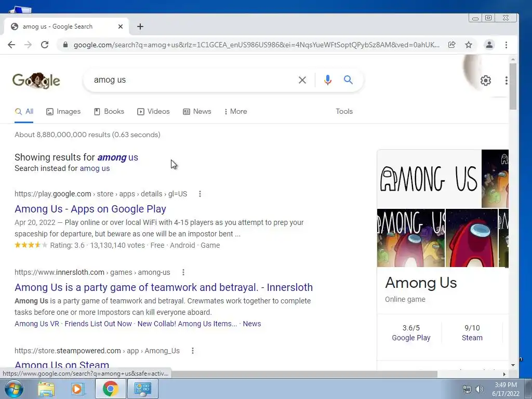Open the red crewmate image
The height and width of the screenshot is (399, 532).
click(x=472, y=238)
